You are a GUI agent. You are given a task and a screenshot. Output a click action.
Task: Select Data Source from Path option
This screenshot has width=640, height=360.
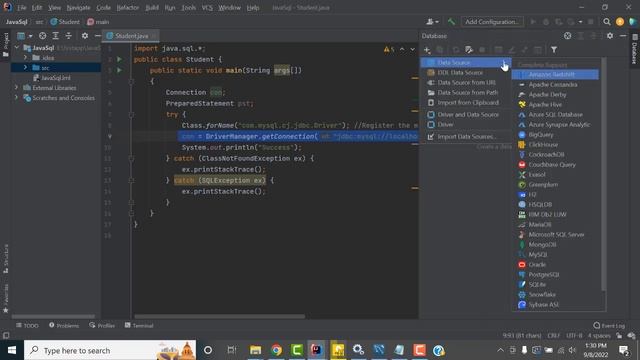pyautogui.click(x=465, y=93)
